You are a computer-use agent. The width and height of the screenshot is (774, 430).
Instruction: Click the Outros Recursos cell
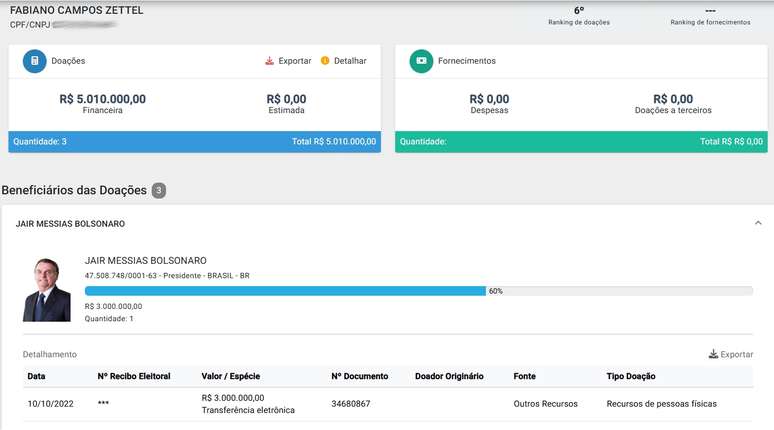click(545, 404)
